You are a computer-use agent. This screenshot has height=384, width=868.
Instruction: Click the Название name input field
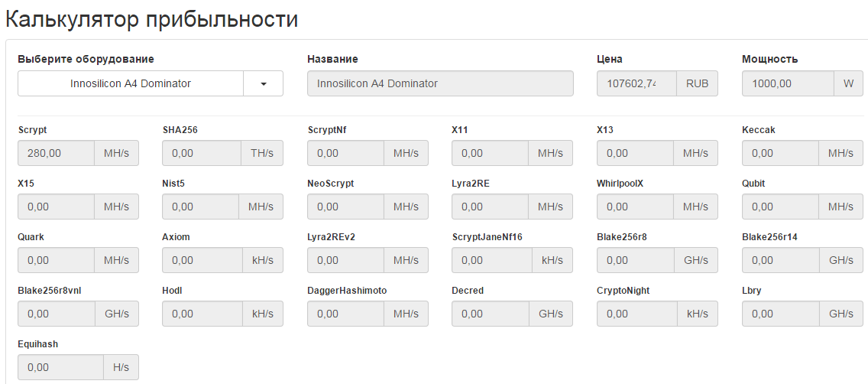(440, 83)
